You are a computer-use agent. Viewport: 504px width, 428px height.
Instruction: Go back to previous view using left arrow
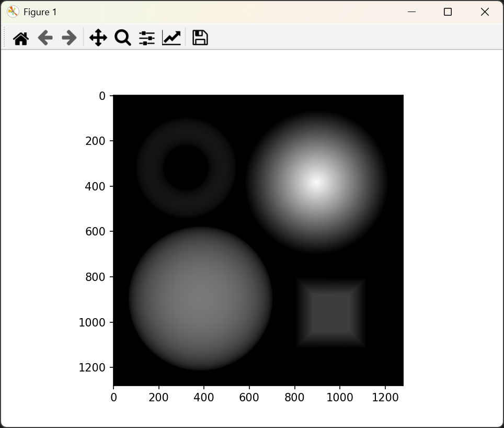click(x=45, y=38)
